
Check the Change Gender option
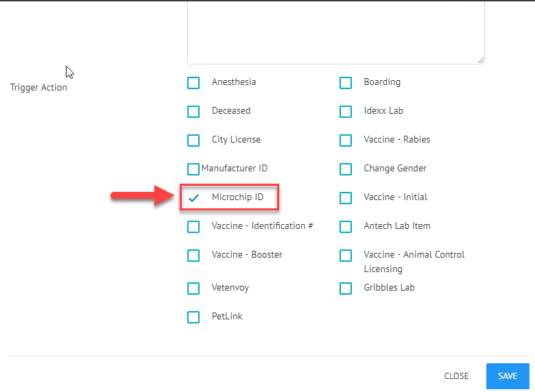click(346, 169)
